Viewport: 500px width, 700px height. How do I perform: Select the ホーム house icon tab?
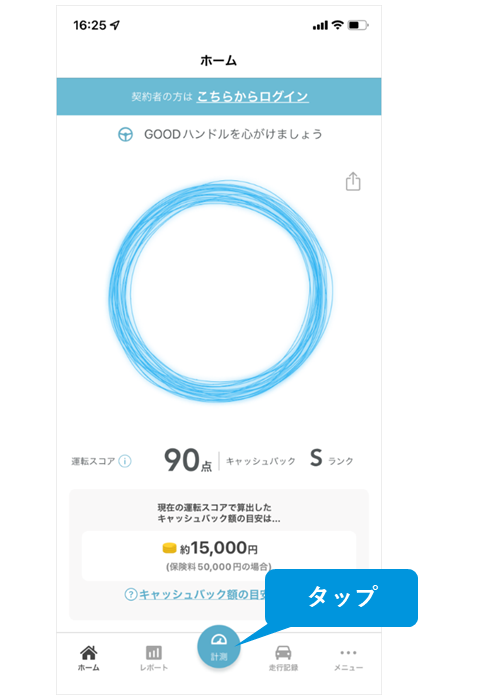point(89,658)
